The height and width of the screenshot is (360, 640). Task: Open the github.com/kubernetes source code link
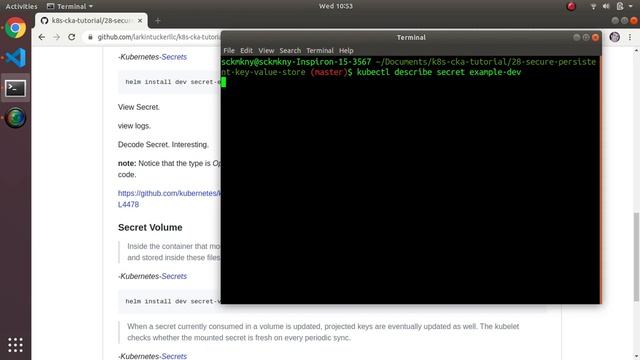pyautogui.click(x=169, y=193)
